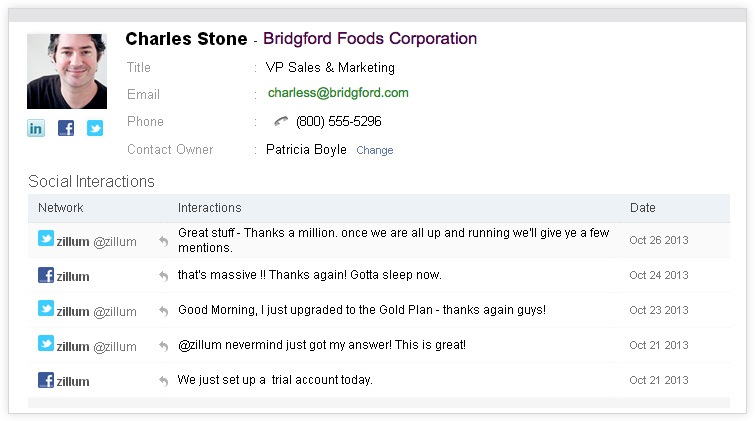Click the (800) 555-5296 phone number

pyautogui.click(x=338, y=122)
